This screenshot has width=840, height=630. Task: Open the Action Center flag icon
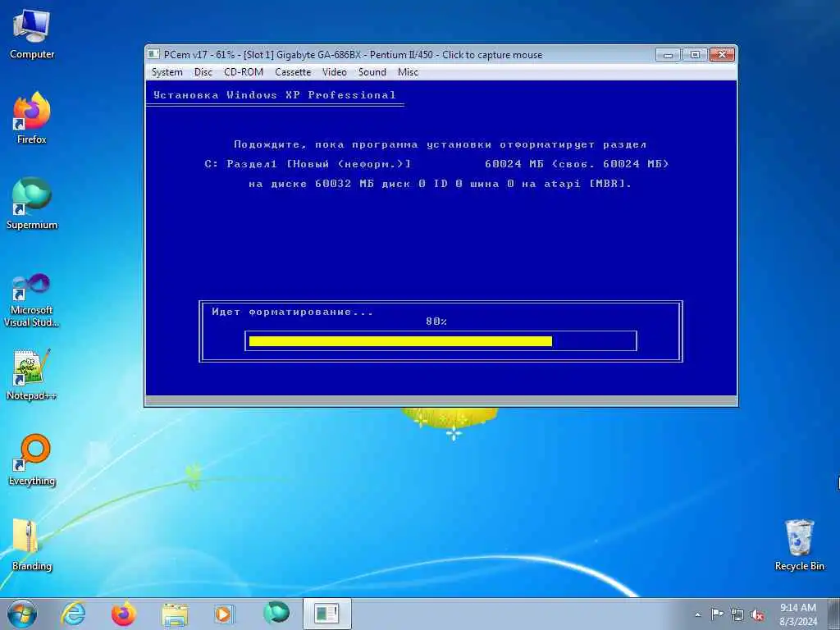(717, 614)
